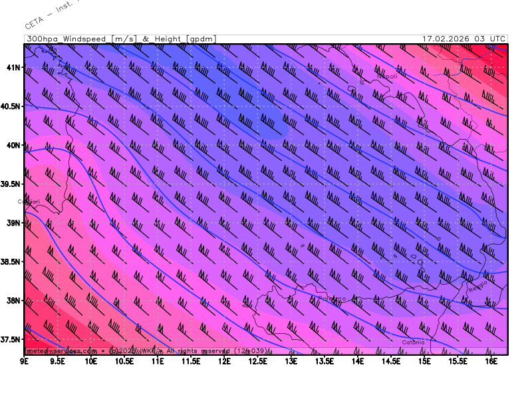
Task: Select the 17.02.2026 03 UTC timestamp
Action: click(x=464, y=39)
